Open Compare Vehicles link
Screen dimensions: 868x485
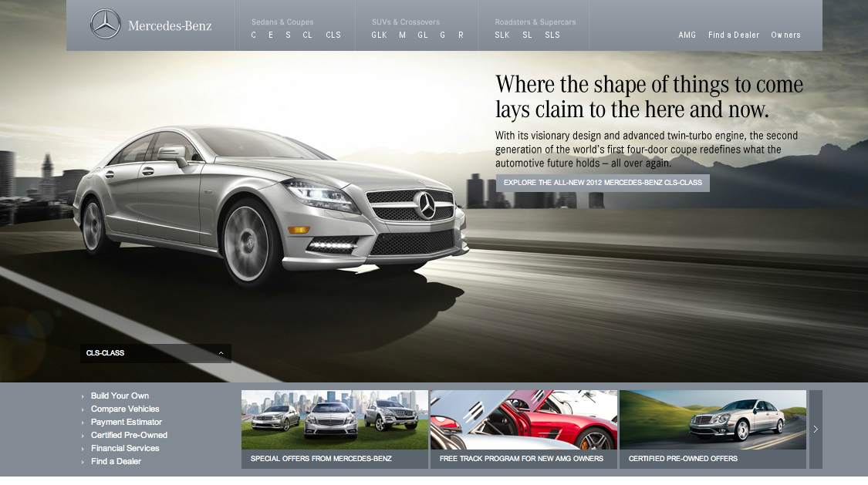pos(125,409)
